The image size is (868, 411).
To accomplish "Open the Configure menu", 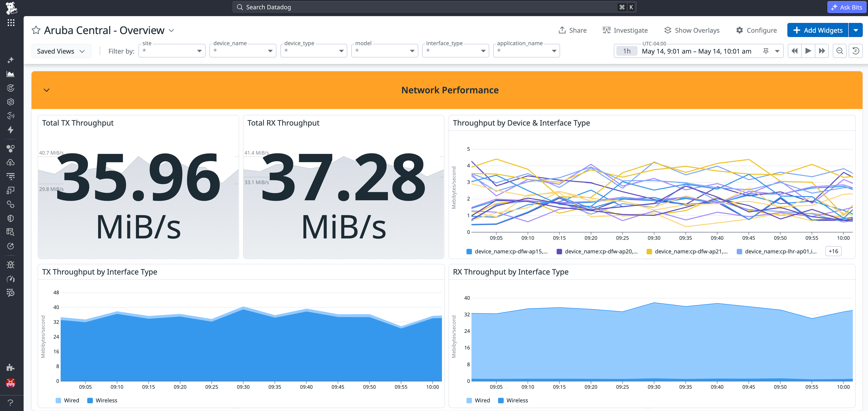I will (x=756, y=30).
